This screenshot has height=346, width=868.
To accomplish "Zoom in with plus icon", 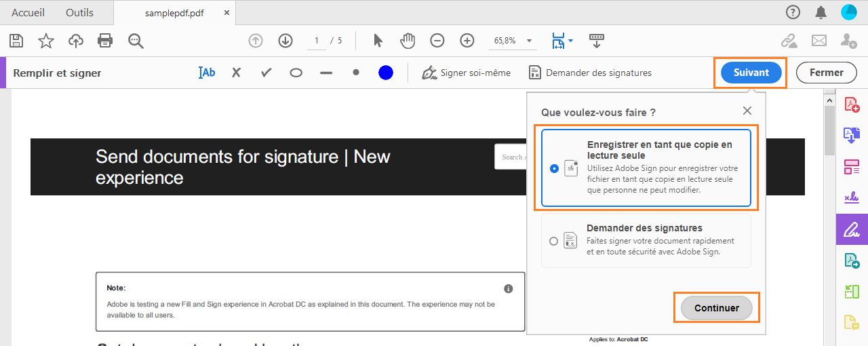I will coord(467,41).
